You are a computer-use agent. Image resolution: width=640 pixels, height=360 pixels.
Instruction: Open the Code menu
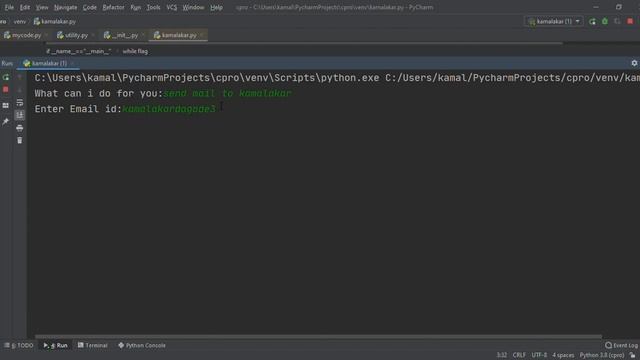coord(89,7)
